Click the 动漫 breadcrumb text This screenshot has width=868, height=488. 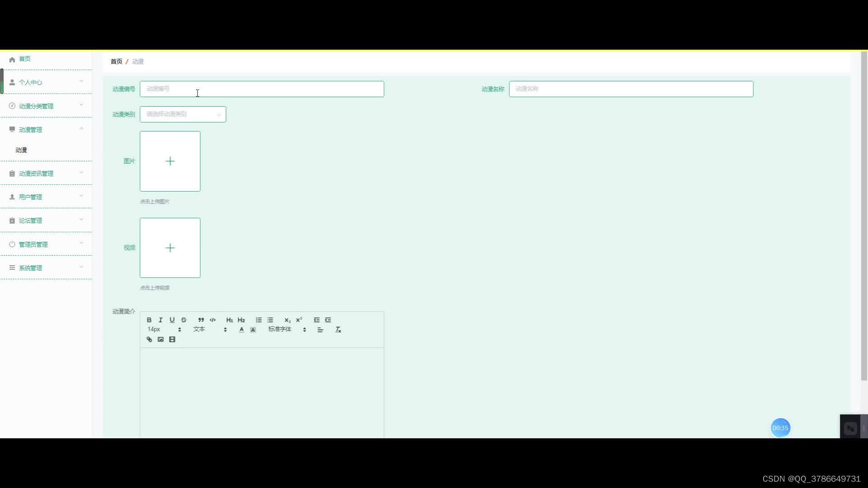coord(138,61)
